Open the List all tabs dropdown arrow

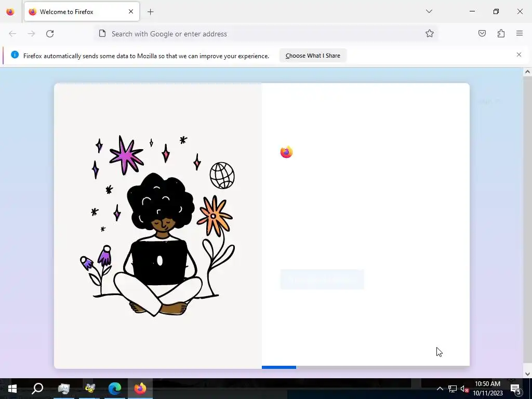(429, 11)
